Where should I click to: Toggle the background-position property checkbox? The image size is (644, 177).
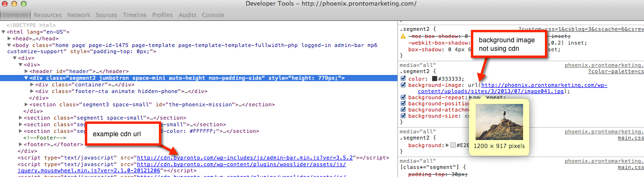(403, 104)
